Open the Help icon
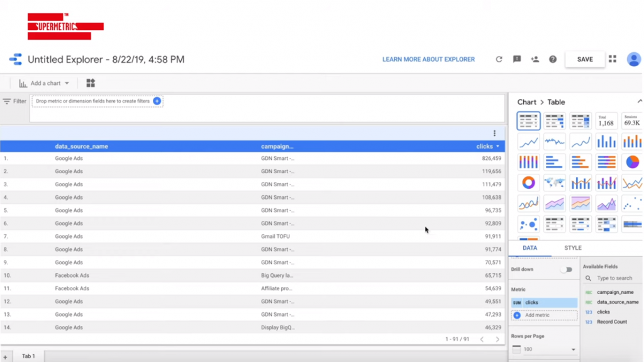 [x=553, y=59]
